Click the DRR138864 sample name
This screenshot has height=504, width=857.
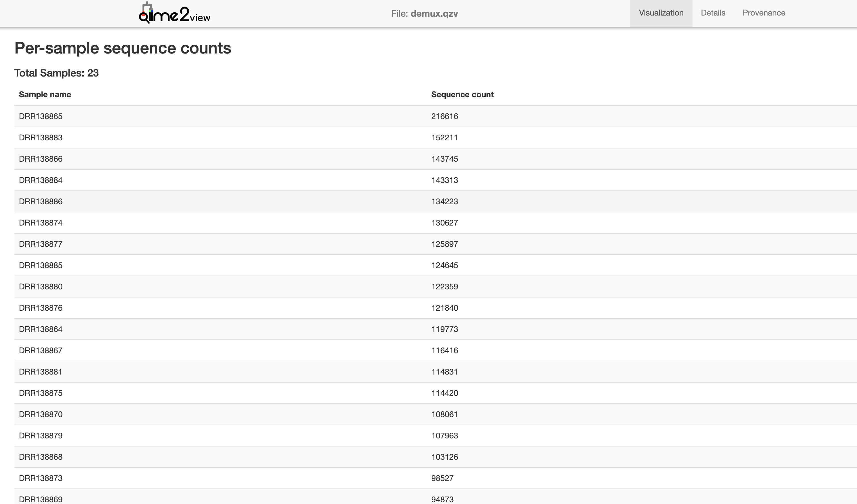coord(41,329)
